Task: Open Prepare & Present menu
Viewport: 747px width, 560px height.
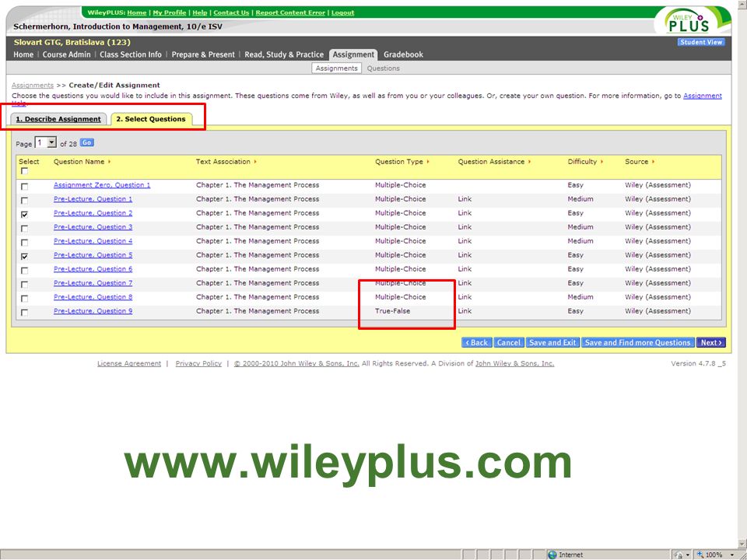Action: click(203, 54)
